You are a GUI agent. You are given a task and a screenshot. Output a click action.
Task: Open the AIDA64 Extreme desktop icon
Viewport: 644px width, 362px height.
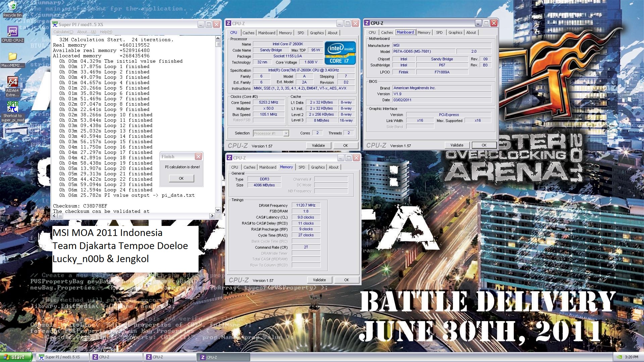coord(12,82)
